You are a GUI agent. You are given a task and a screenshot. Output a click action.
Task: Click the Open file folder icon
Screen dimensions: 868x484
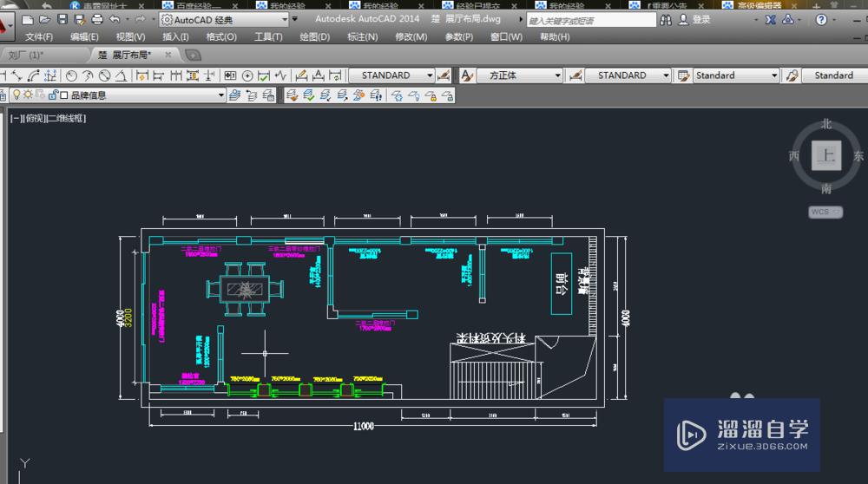pyautogui.click(x=45, y=19)
